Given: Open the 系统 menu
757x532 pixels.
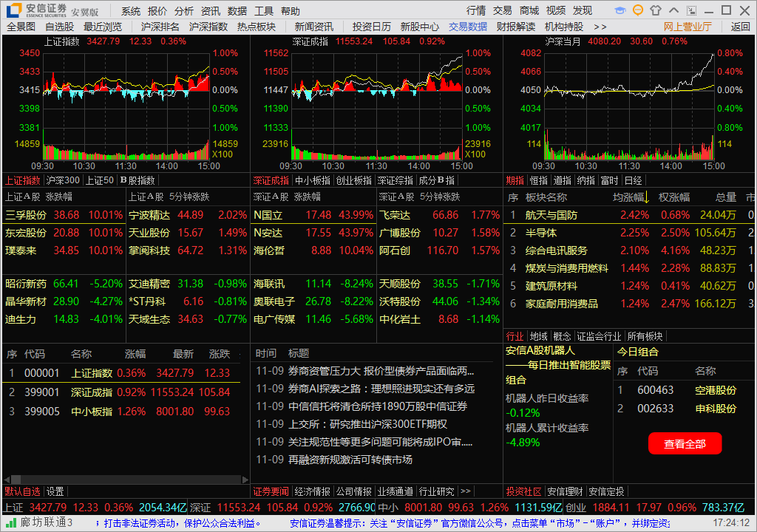Looking at the screenshot, I should coord(131,10).
